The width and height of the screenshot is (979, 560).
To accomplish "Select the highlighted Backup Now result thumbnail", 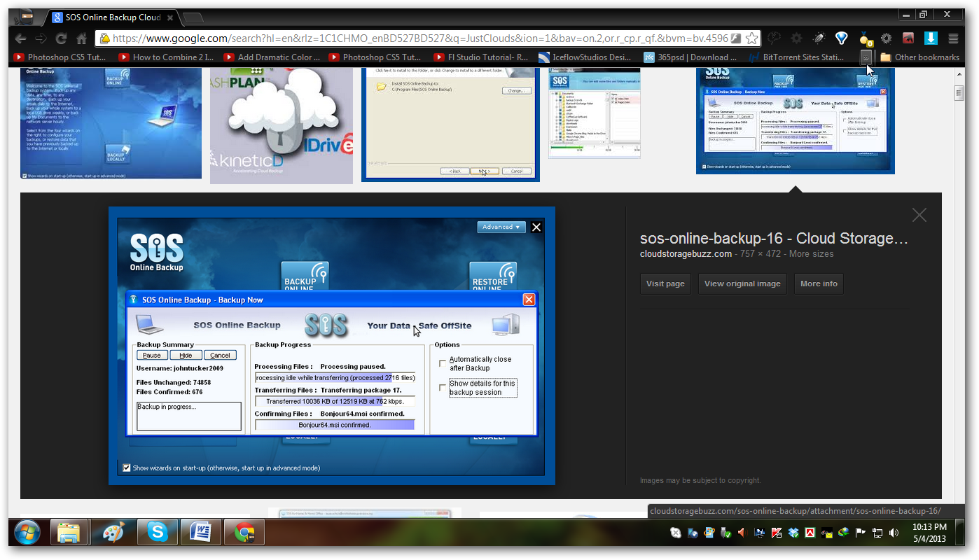I will coord(795,120).
